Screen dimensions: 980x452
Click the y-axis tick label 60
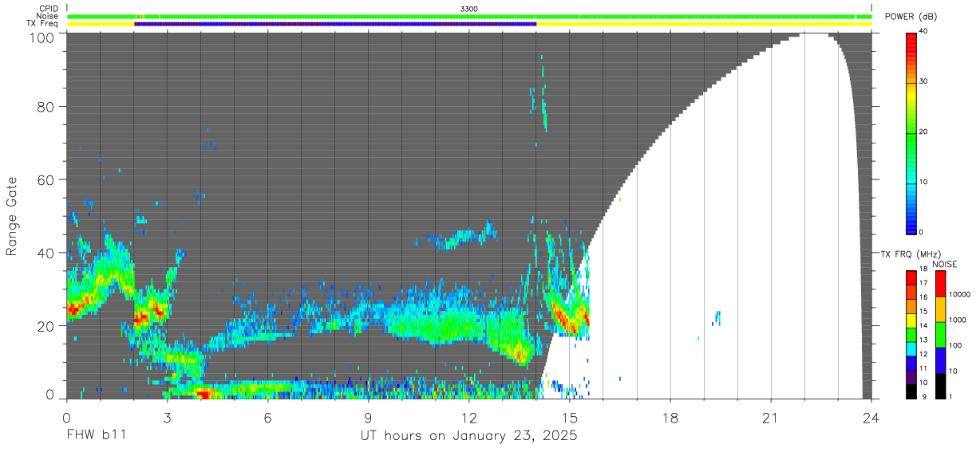coord(47,179)
